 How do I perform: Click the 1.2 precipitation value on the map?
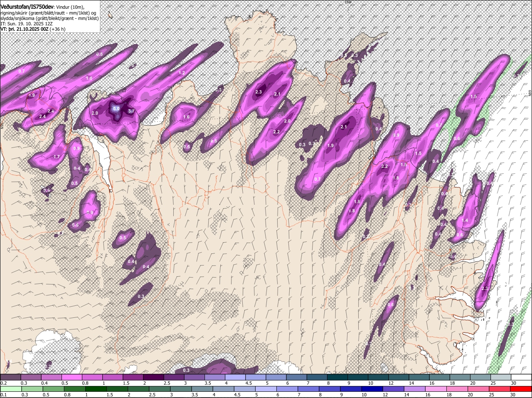(182, 73)
